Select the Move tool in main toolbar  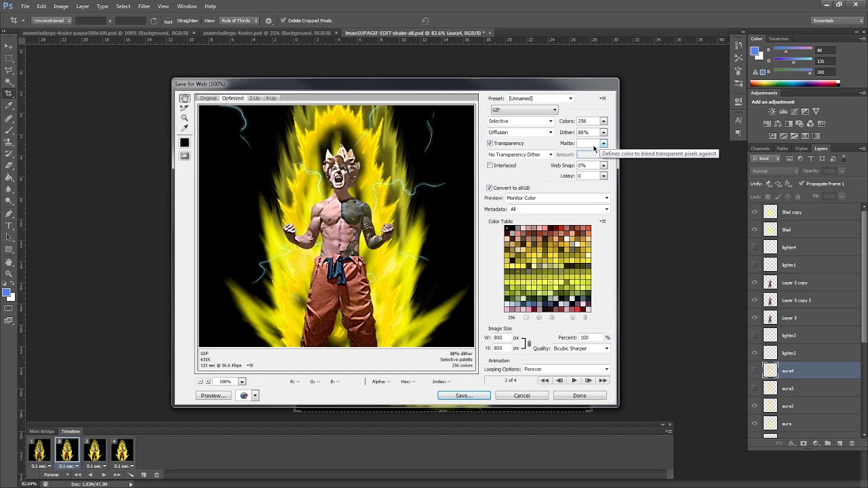coord(9,46)
